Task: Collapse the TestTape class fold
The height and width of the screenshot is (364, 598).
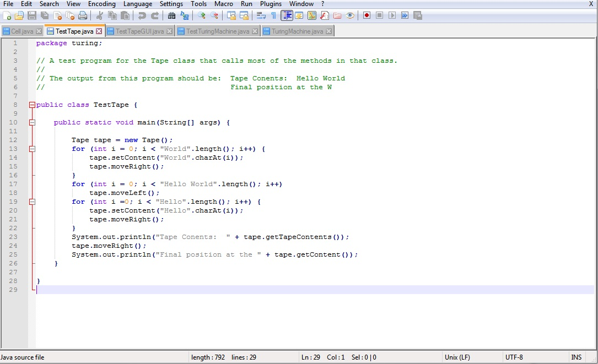Action: (x=31, y=105)
